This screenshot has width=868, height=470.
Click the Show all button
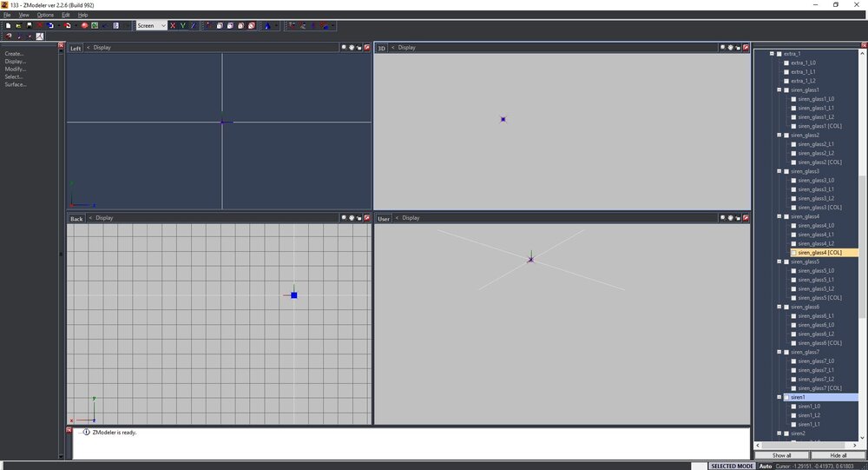tap(782, 455)
